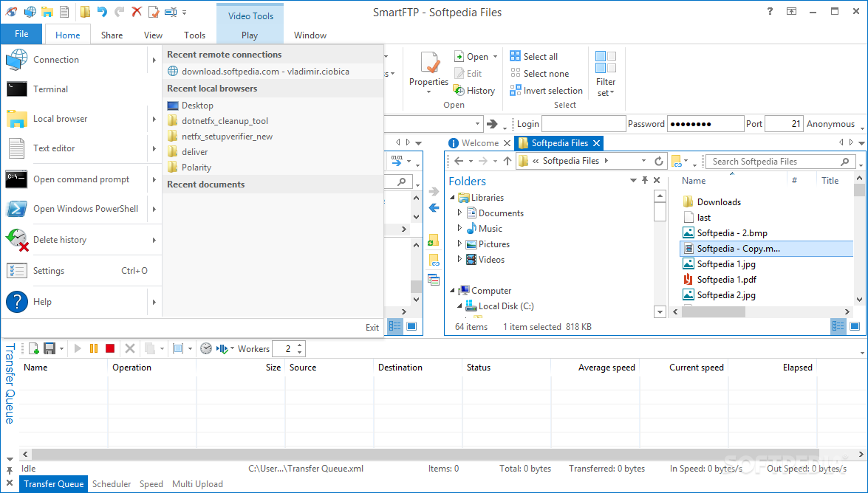The height and width of the screenshot is (493, 868).
Task: Click the details view icon in the Softpedia Files status bar
Action: 838,326
